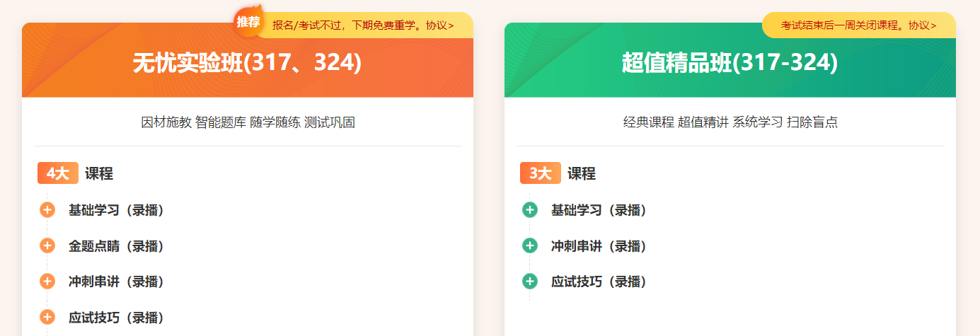Select 基础学习（录播） text in 无忧实验班 list
This screenshot has height=336, width=980.
pos(117,210)
